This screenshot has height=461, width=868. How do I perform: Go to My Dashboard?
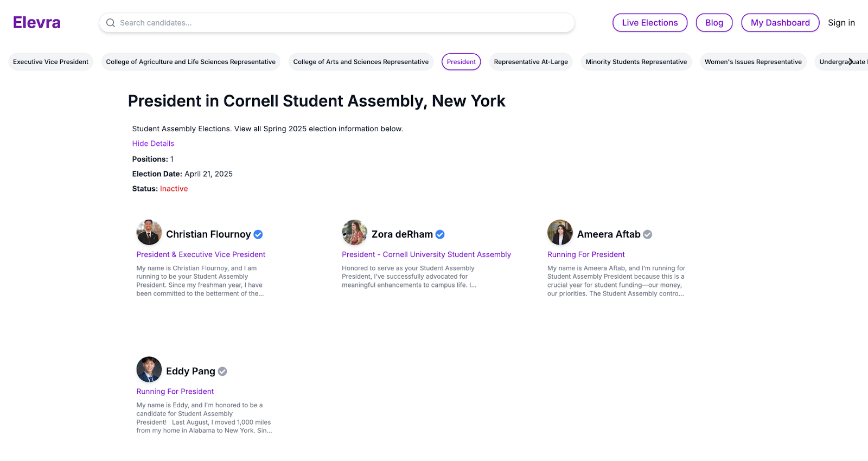click(780, 23)
